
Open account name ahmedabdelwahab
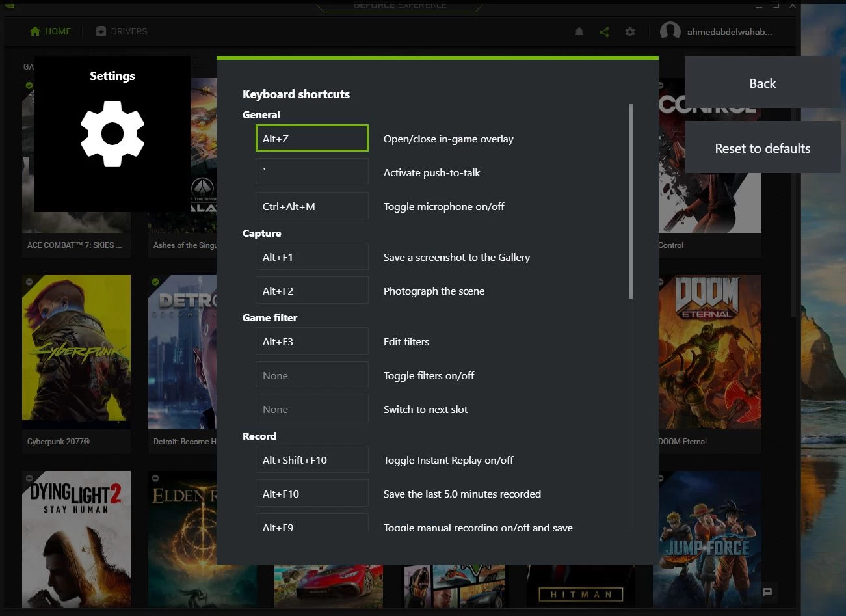coord(730,32)
